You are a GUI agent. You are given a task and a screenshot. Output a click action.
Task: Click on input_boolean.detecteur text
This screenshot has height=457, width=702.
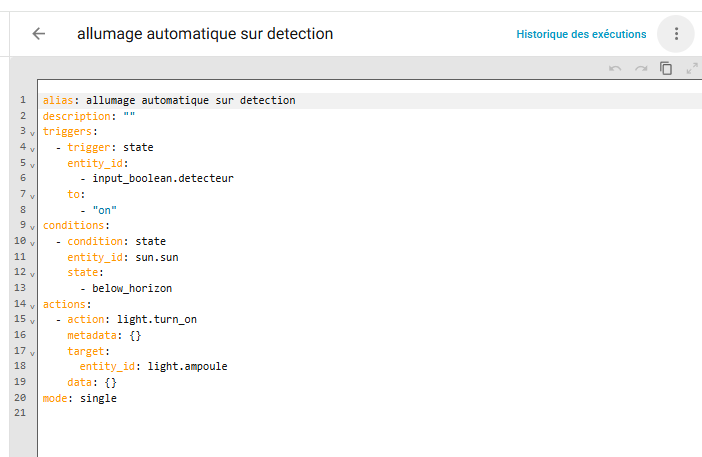point(162,179)
